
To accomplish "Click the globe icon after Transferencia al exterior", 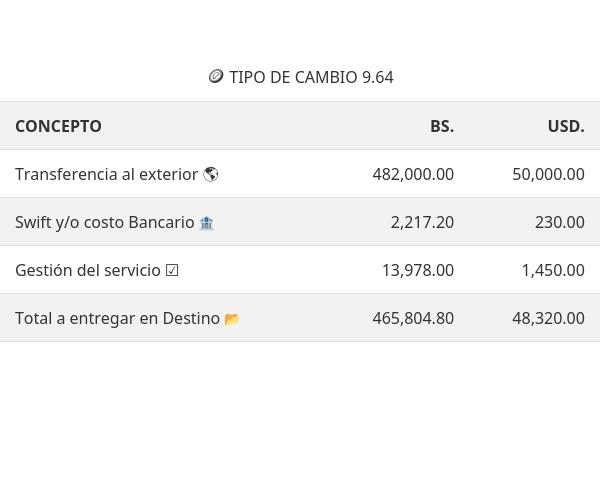I will tap(211, 174).
